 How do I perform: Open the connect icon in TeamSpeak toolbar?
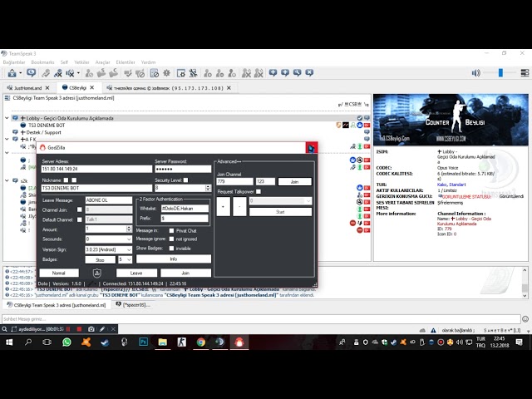(12, 73)
